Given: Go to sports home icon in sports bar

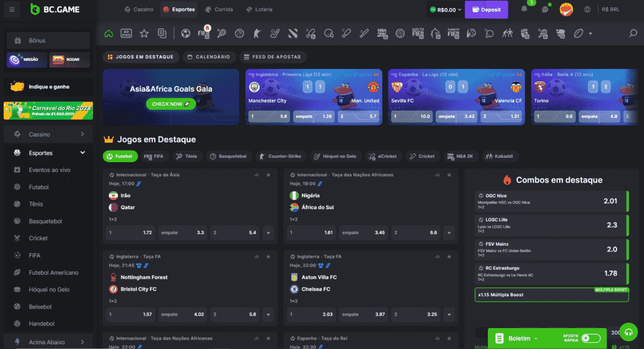Looking at the screenshot, I should (x=108, y=34).
